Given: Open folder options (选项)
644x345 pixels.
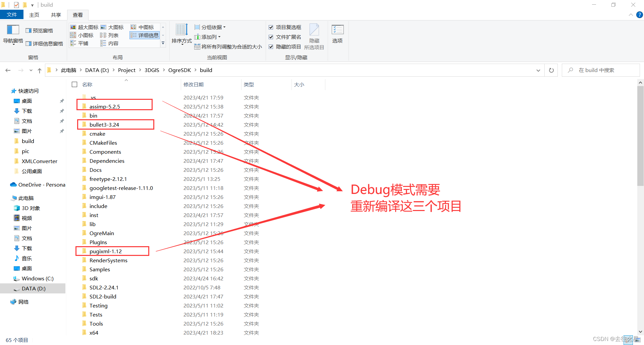Looking at the screenshot, I should click(337, 33).
